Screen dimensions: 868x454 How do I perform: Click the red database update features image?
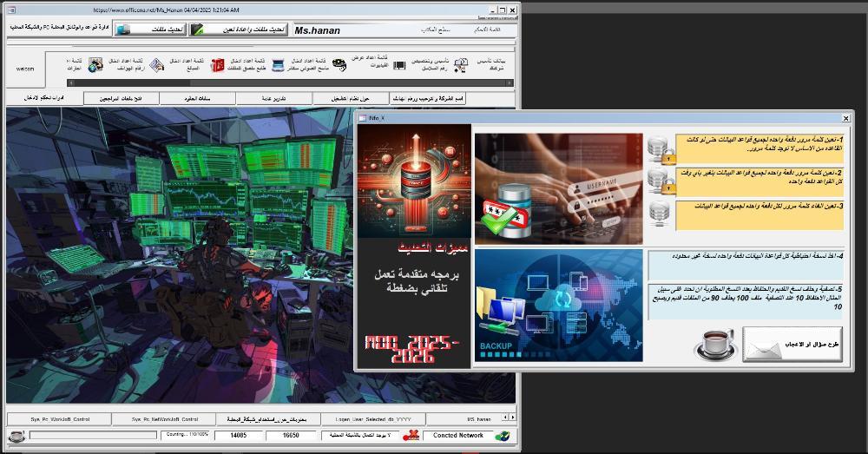click(415, 181)
